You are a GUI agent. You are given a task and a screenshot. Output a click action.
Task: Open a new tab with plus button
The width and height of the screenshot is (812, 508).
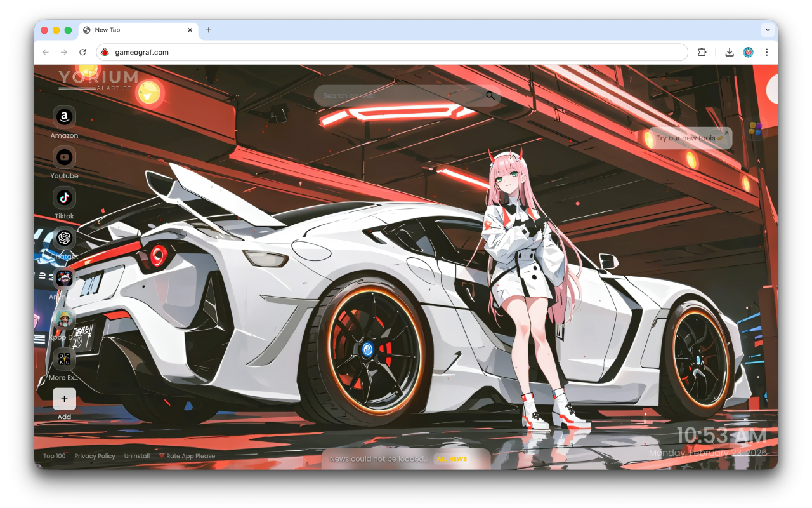(209, 30)
